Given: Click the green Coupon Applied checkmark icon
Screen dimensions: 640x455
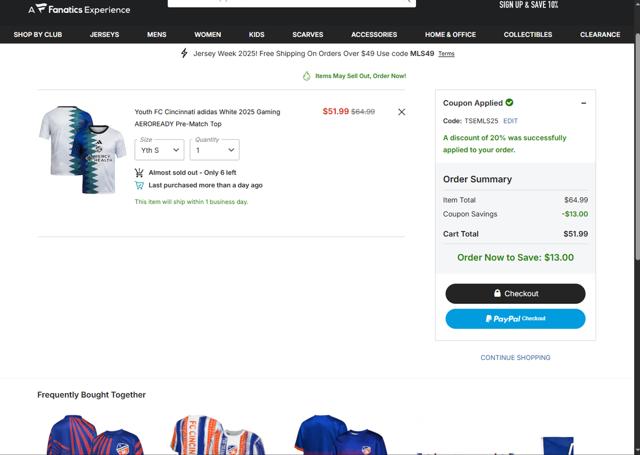Looking at the screenshot, I should (x=510, y=102).
